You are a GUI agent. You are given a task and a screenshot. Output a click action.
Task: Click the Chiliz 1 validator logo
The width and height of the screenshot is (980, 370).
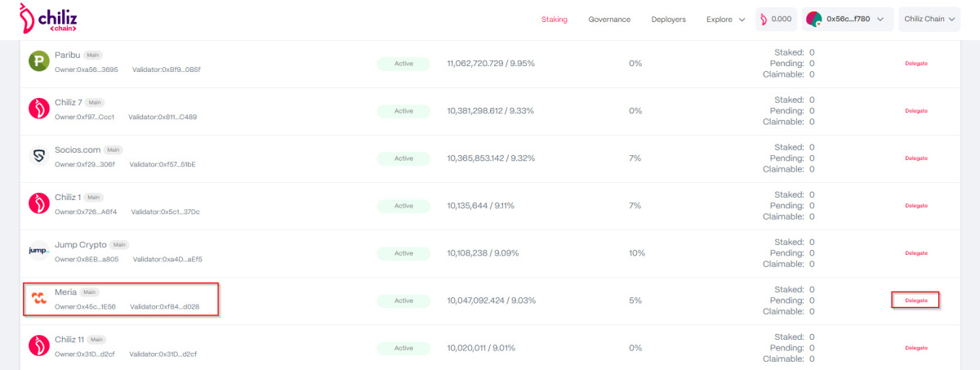pos(39,203)
